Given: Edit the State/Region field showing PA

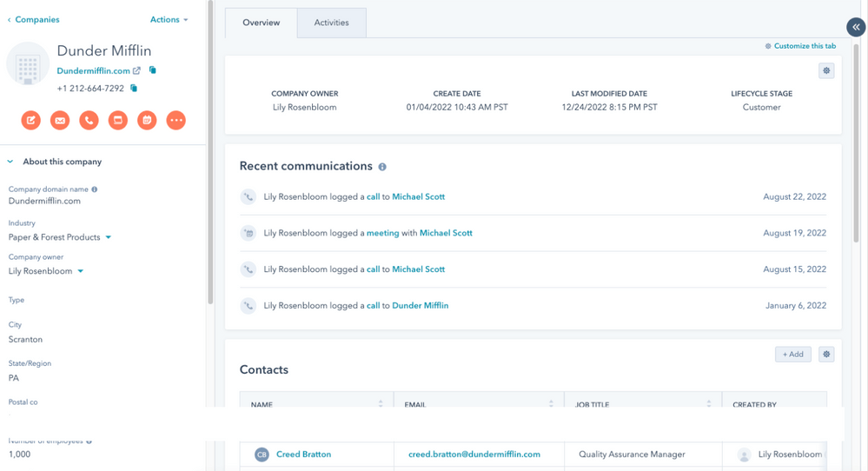Looking at the screenshot, I should (x=13, y=378).
